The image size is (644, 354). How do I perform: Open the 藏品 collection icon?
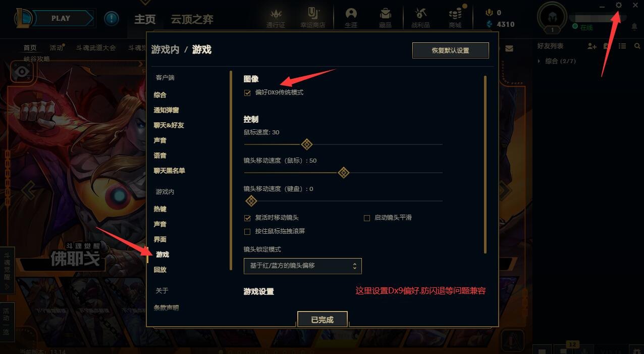(x=385, y=18)
